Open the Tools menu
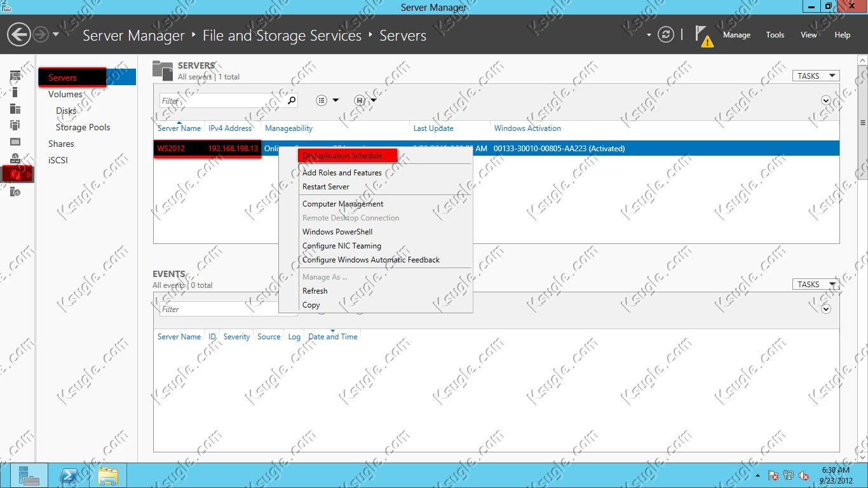The image size is (868, 488). pyautogui.click(x=775, y=35)
